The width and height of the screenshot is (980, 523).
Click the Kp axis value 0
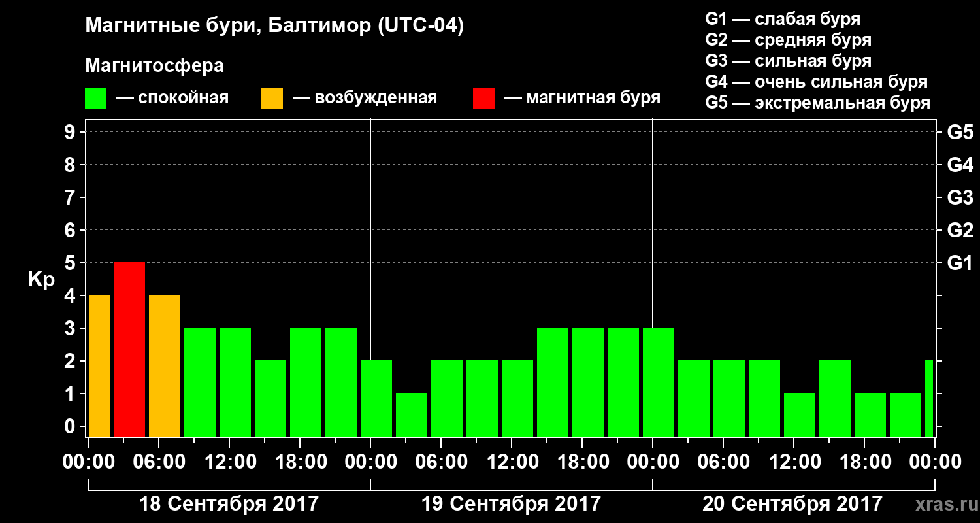(71, 427)
